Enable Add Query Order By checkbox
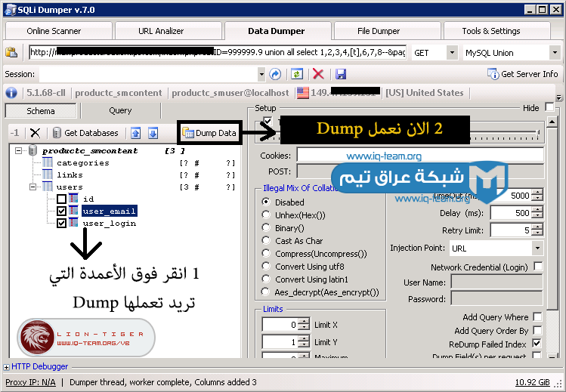 537,330
